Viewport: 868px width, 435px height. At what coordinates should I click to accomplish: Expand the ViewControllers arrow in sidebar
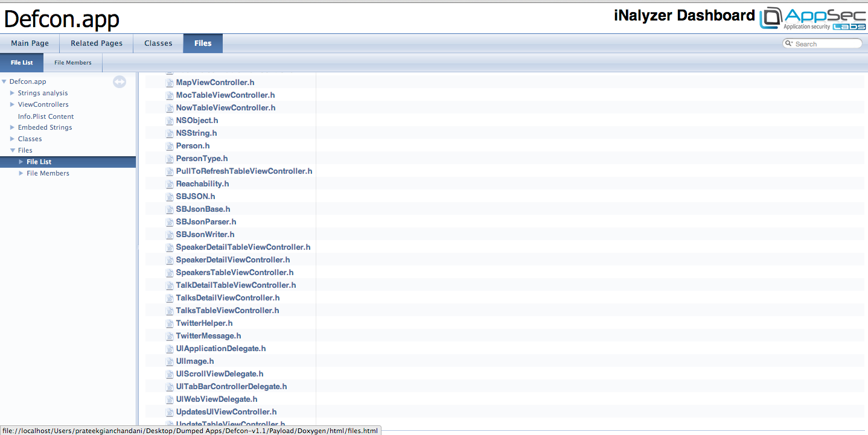[x=13, y=104]
